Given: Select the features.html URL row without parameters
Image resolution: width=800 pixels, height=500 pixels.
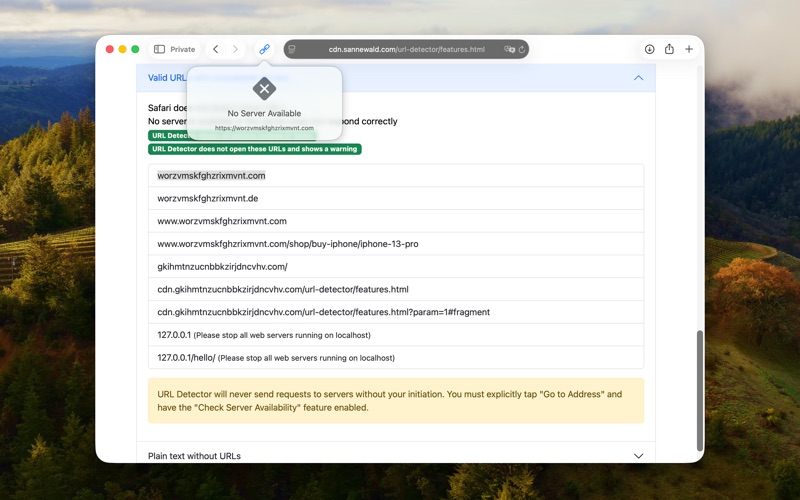Looking at the screenshot, I should [x=396, y=289].
